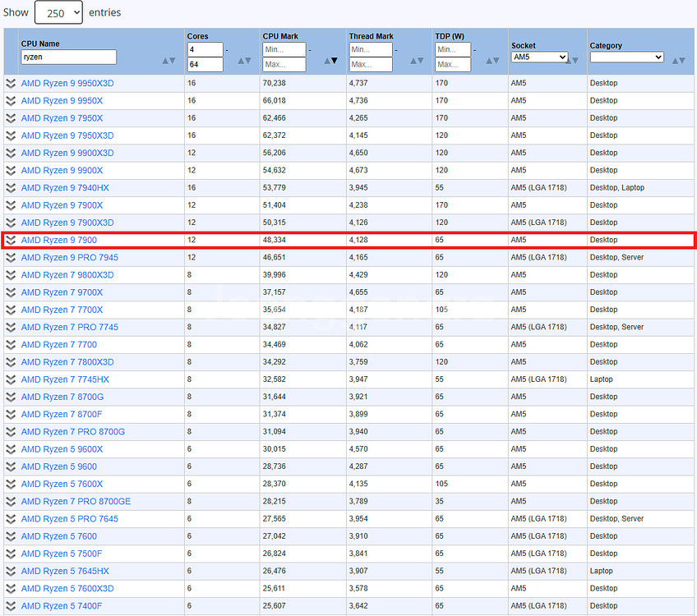Expand details for AMD Ryzen 9 7900 row
The image size is (697, 616).
[x=11, y=241]
